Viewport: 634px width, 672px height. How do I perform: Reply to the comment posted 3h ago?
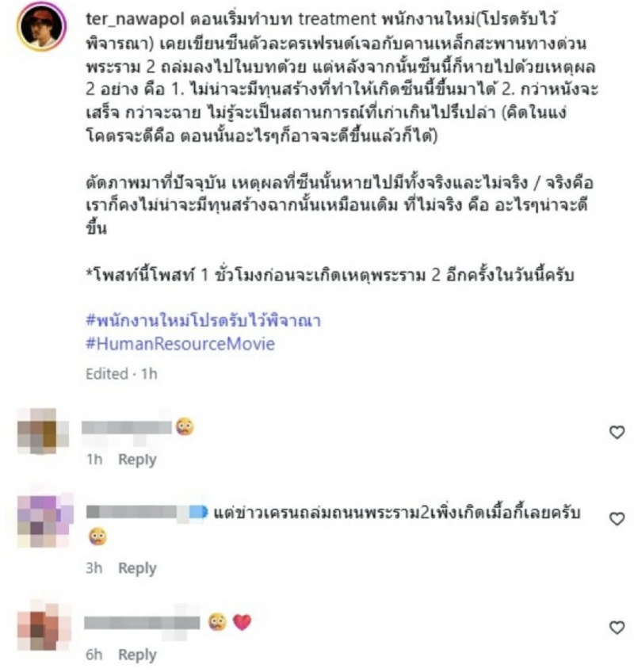pos(137,568)
